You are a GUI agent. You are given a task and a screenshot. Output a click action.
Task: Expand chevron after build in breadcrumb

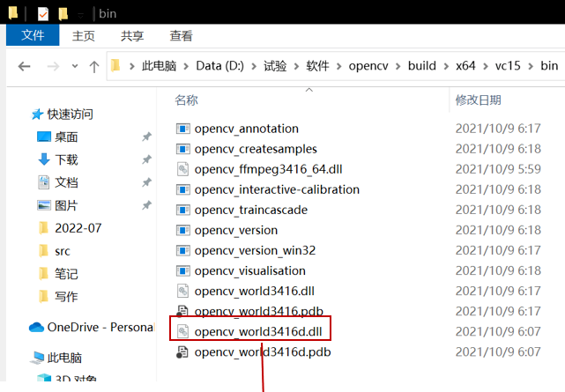[x=446, y=67]
